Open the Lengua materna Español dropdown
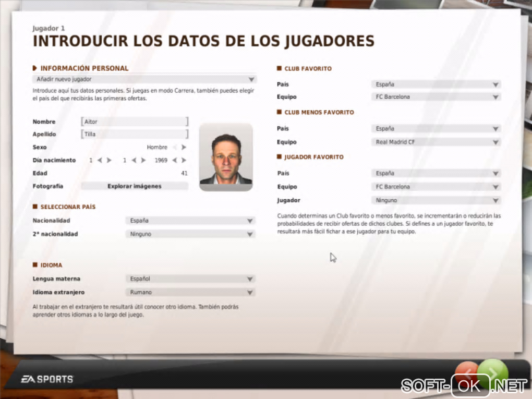The width and height of the screenshot is (532, 399). 190,279
